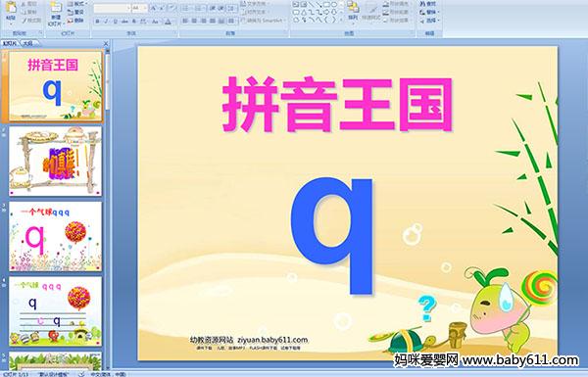The width and height of the screenshot is (588, 377).
Task: Toggle Center text alignment
Action: pos(194,21)
